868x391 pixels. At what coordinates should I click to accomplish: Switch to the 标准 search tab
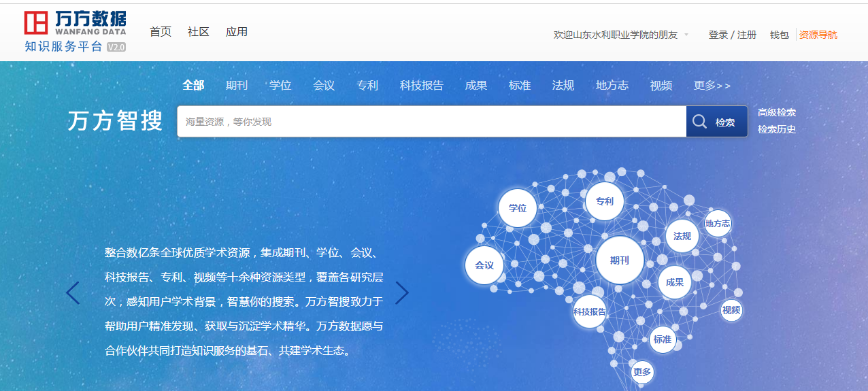[x=520, y=85]
